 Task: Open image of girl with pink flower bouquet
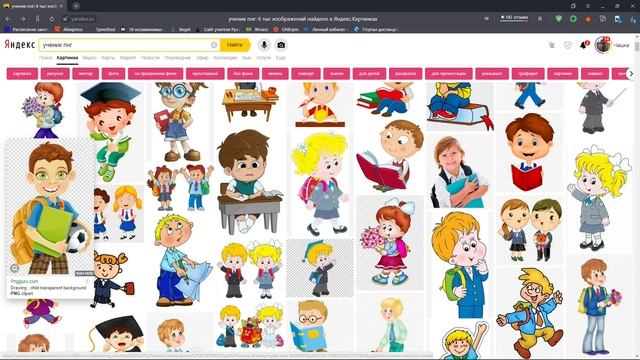coord(390,242)
